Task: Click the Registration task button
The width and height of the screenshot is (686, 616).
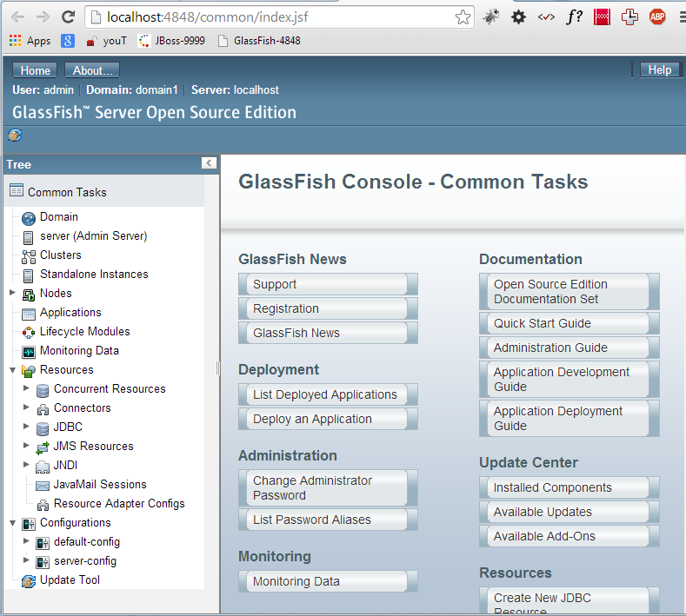Action: (x=328, y=308)
